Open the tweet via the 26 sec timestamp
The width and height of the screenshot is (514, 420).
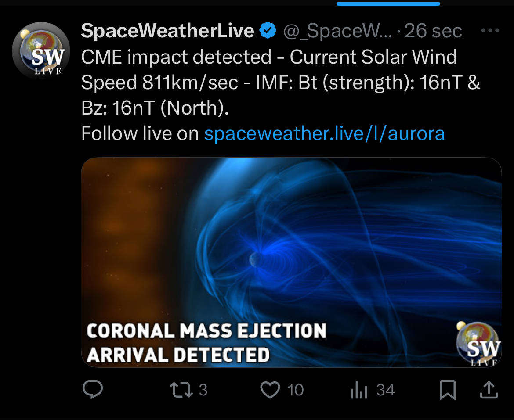pyautogui.click(x=433, y=31)
